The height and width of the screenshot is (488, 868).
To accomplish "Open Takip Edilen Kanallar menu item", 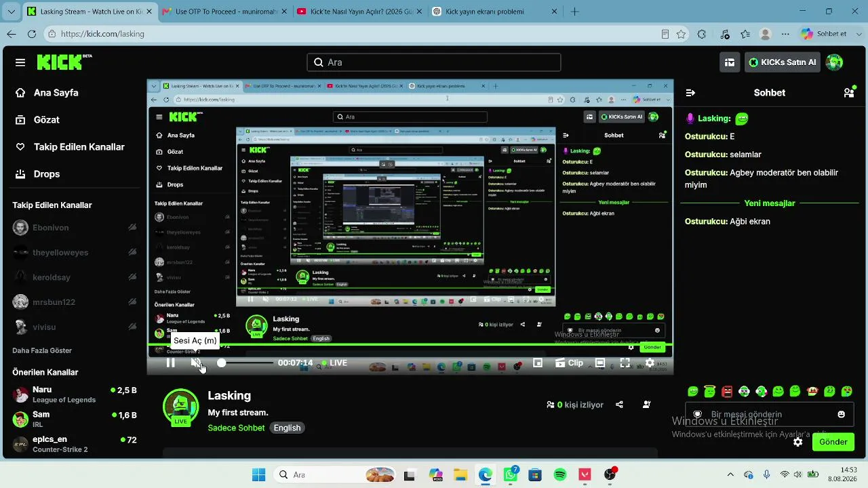I will (70, 147).
